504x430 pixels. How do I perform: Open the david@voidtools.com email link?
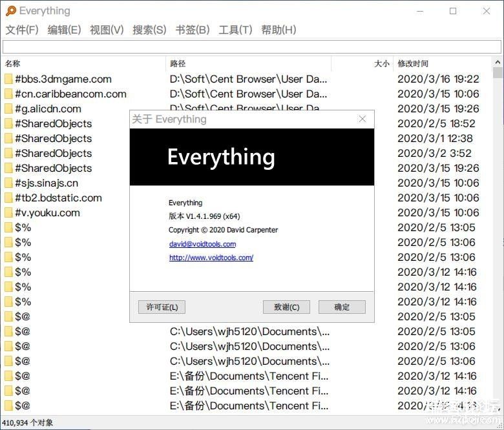tap(202, 244)
